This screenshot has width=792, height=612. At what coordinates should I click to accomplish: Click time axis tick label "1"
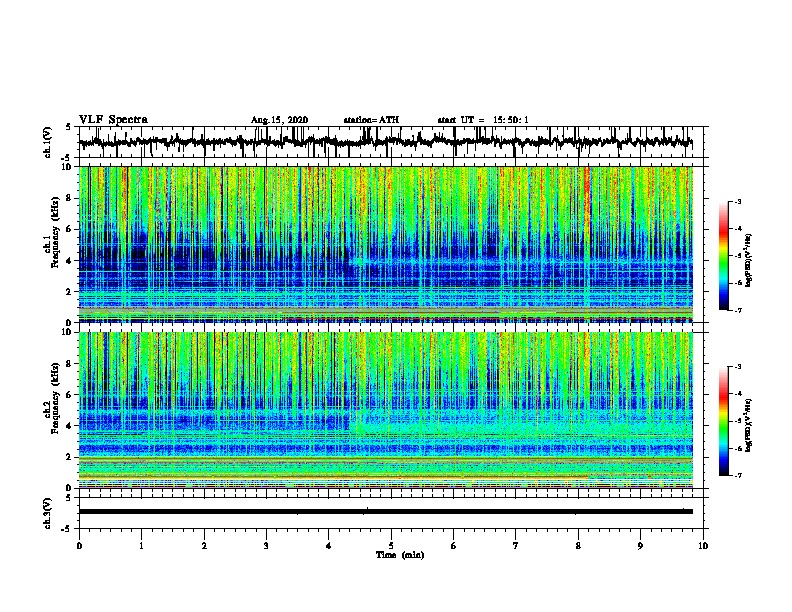[141, 545]
